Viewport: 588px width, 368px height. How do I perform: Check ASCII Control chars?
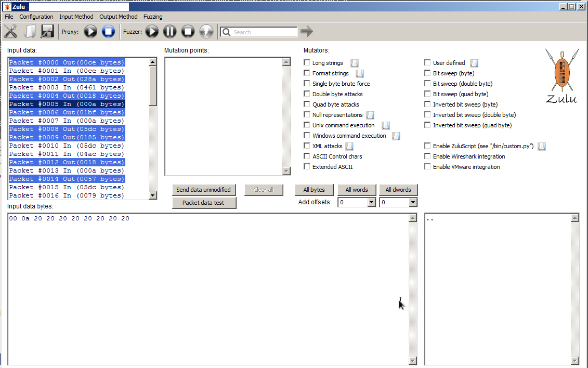307,156
